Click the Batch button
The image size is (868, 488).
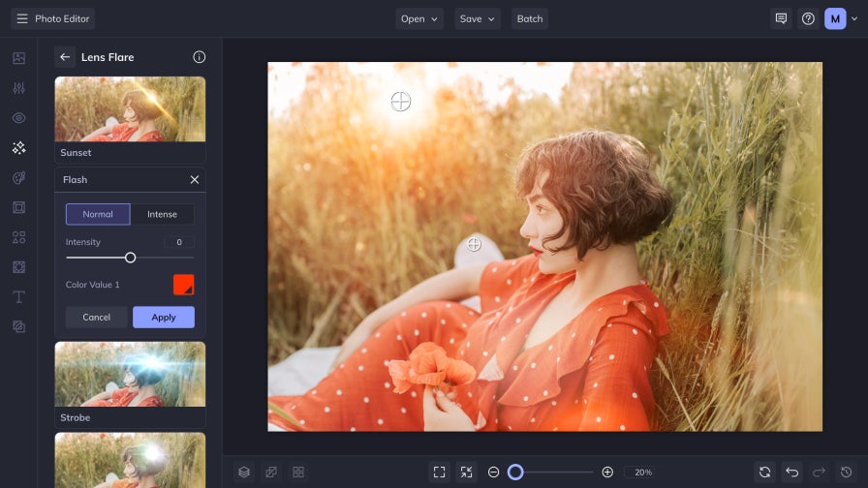point(530,18)
